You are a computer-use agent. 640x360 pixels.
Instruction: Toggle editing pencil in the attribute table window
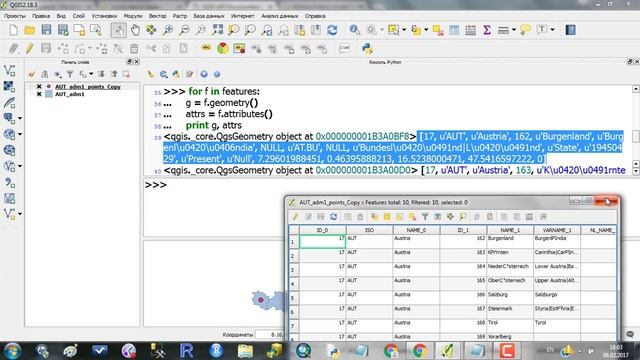pos(295,217)
